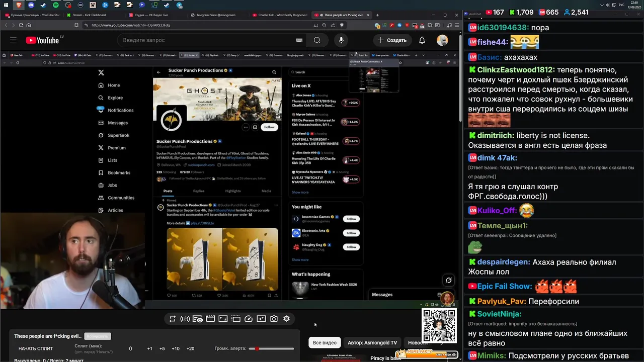Click Show more under Live on X

point(300,192)
